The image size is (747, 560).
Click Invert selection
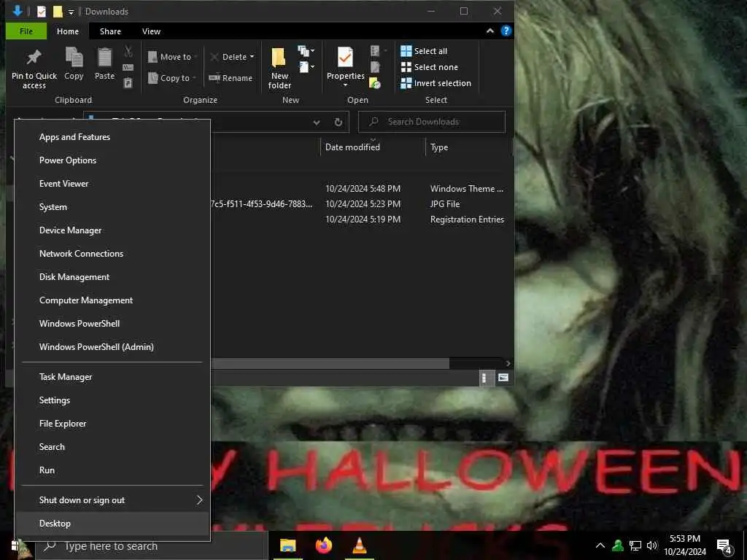(x=436, y=83)
